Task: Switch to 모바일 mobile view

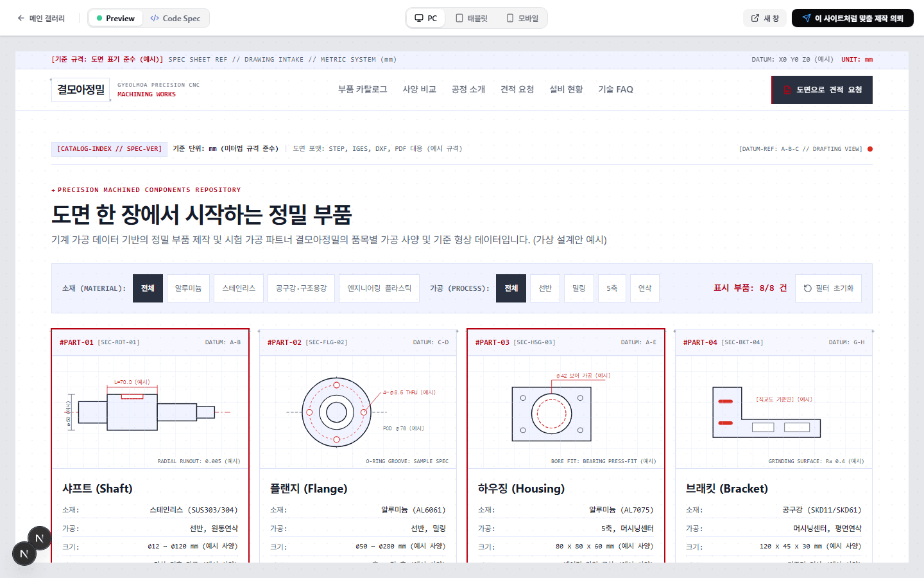Action: [x=522, y=18]
